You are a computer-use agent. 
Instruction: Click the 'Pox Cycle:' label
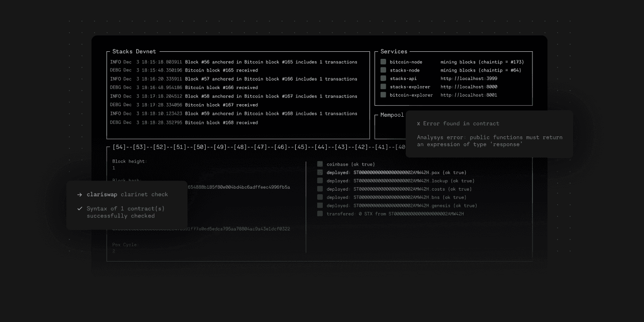click(x=125, y=245)
